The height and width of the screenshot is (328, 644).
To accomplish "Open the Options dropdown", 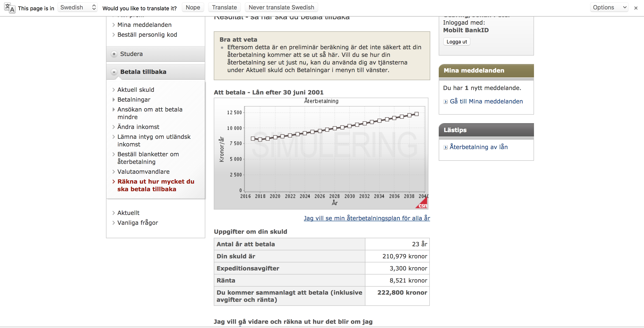I will click(609, 8).
